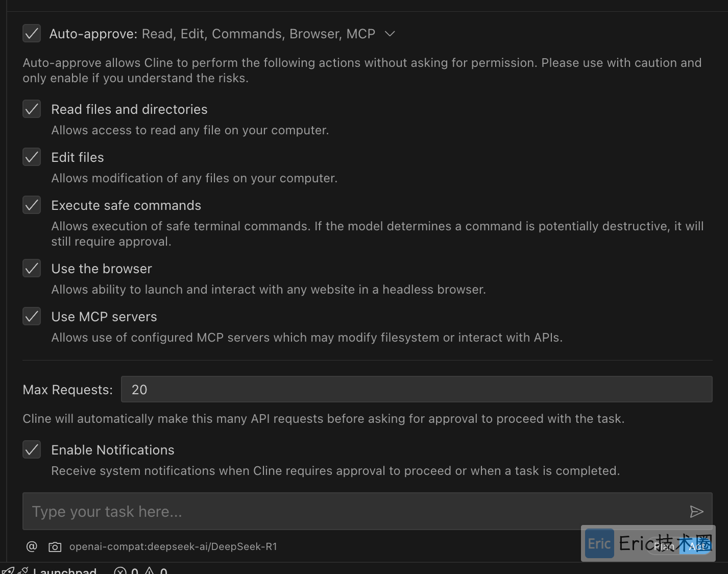Click the 'Auto-approve allows Cline to perform' paragraph
The width and height of the screenshot is (728, 574).
click(362, 70)
